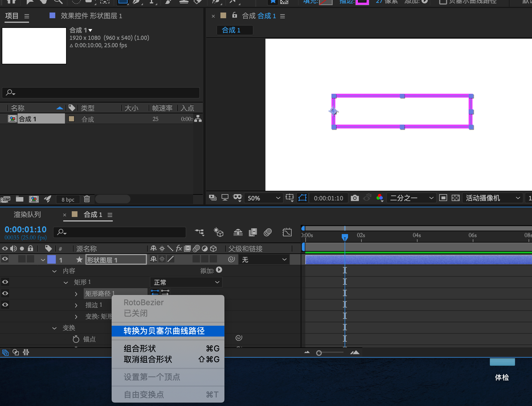This screenshot has width=532, height=406.
Task: Click the flowchart icon in project panel
Action: [x=198, y=119]
